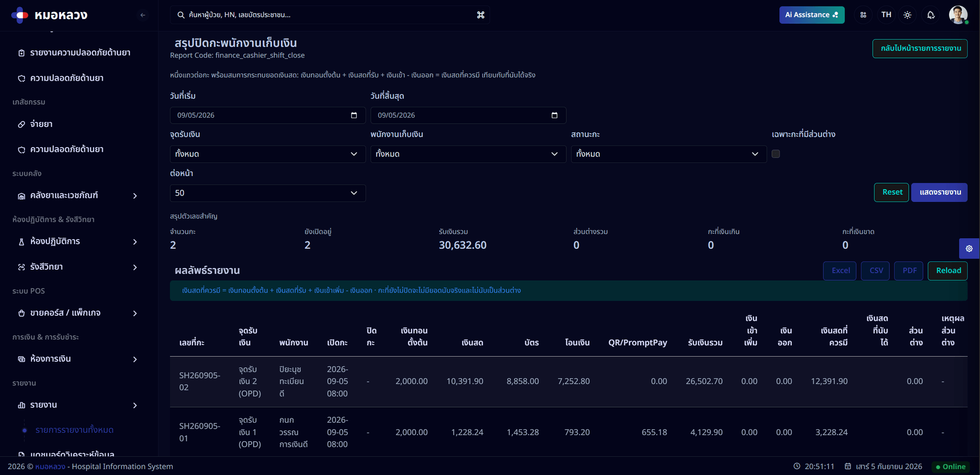This screenshot has height=475, width=980.
Task: Focus the patient search input field
Action: pyautogui.click(x=329, y=15)
